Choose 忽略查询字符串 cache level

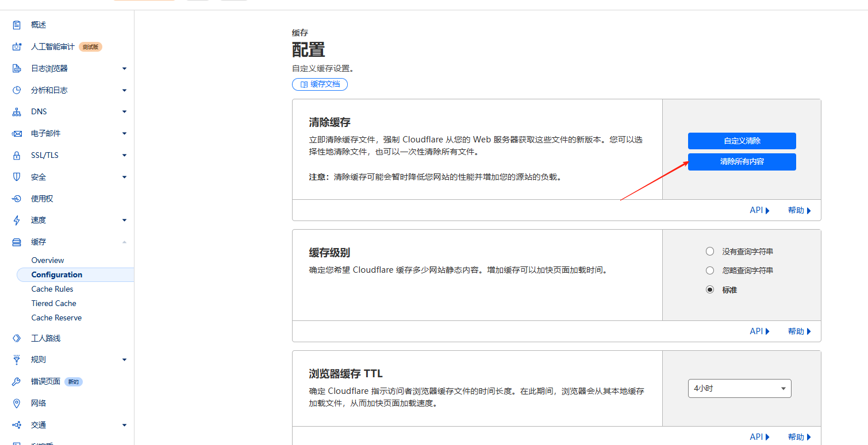(x=710, y=270)
